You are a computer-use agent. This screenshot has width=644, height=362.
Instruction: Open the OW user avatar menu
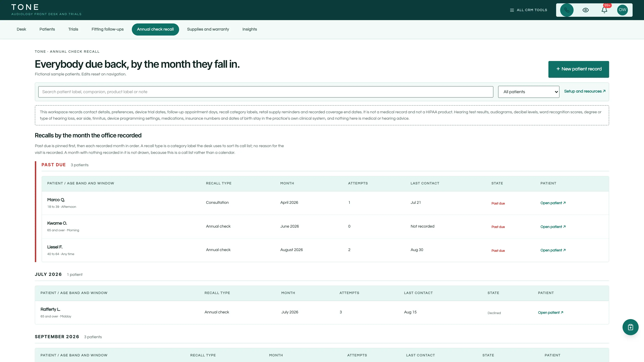tap(623, 10)
